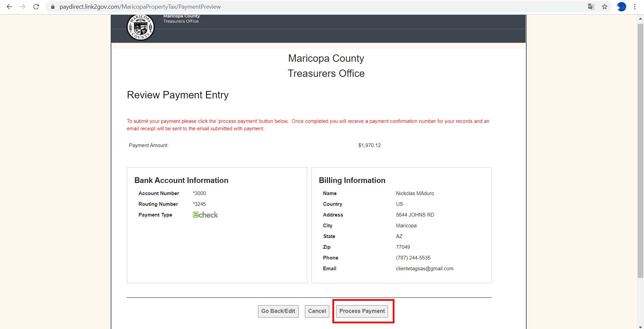Click the site security lock icon
The height and width of the screenshot is (329, 644).
53,6
